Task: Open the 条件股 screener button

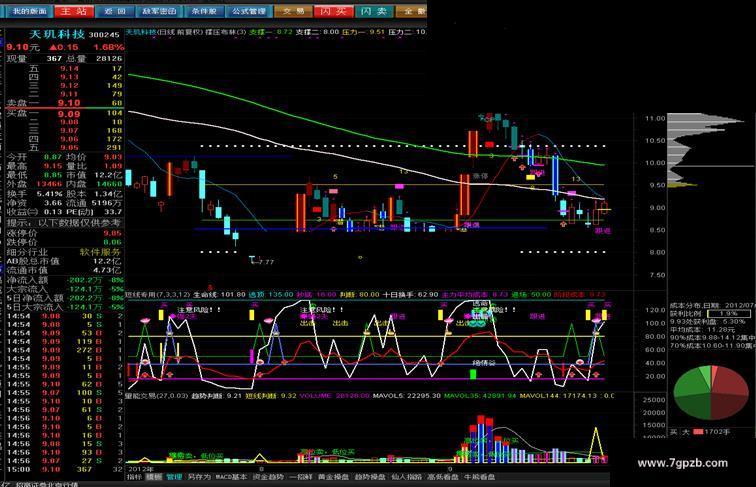Action: click(x=204, y=11)
